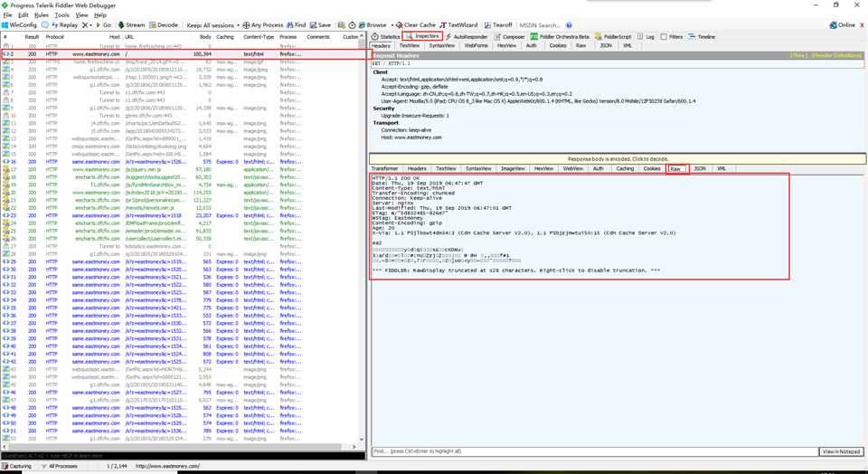Image resolution: width=868 pixels, height=474 pixels.
Task: Toggle Capturing in status bar
Action: coord(16,466)
